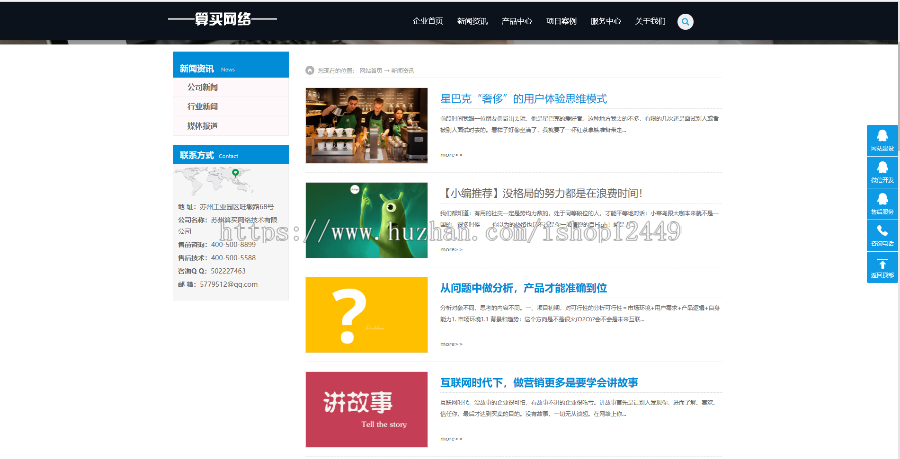The height and width of the screenshot is (459, 900).
Task: Click the first QQ penguin contact button
Action: click(x=882, y=140)
